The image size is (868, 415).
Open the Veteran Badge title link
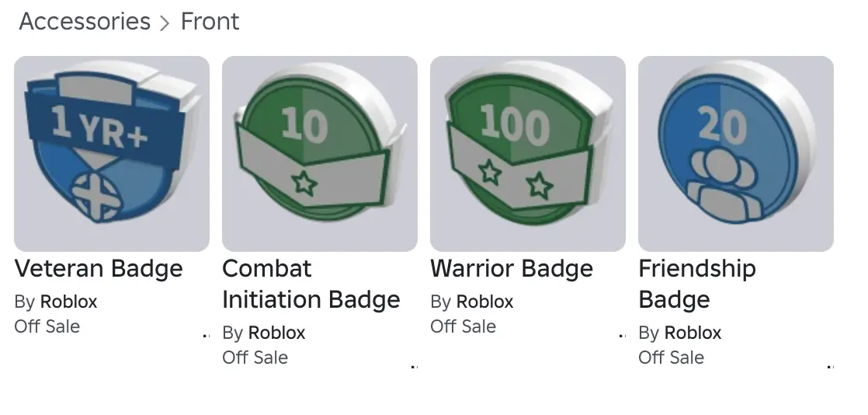pyautogui.click(x=99, y=269)
